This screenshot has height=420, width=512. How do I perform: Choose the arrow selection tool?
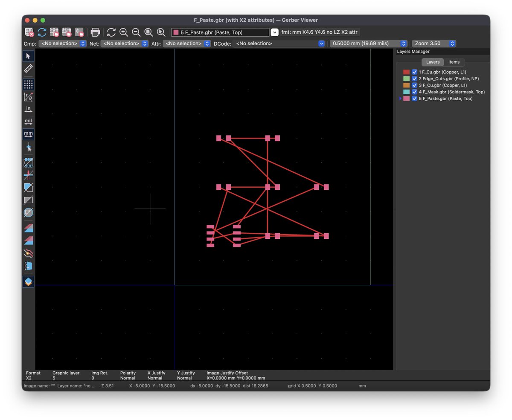pos(29,56)
